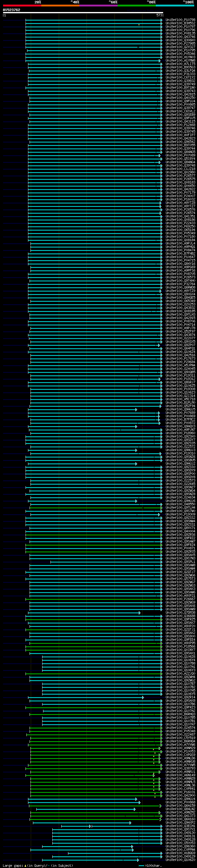Open hit UniRef100_P10798
The width and height of the screenshot is (197, 868).
point(180,20)
